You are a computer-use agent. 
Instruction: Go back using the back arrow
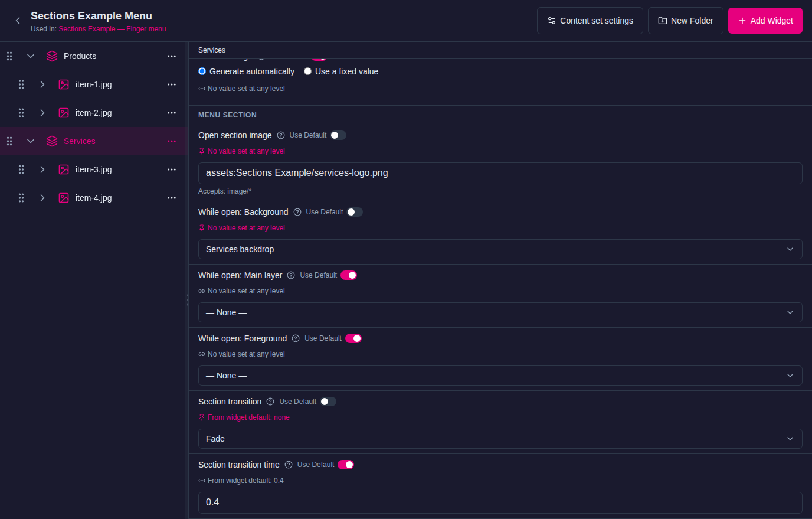tap(18, 21)
